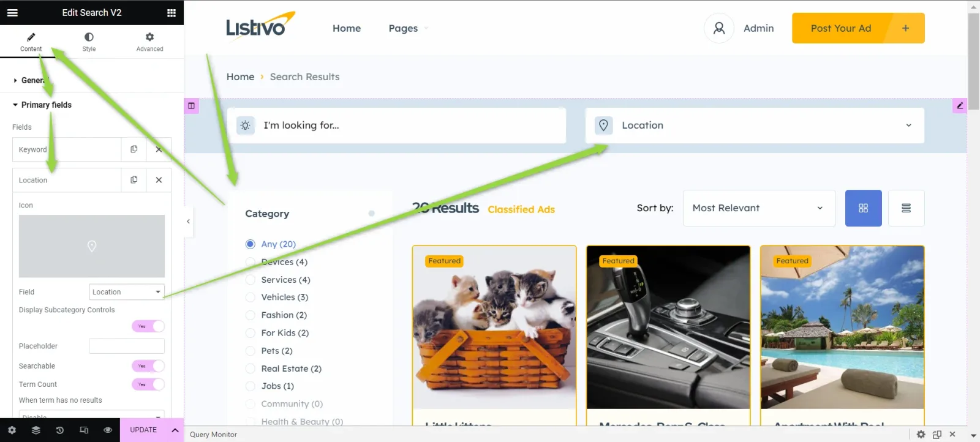Open the Location search dropdown
This screenshot has width=980, height=442.
pos(755,125)
